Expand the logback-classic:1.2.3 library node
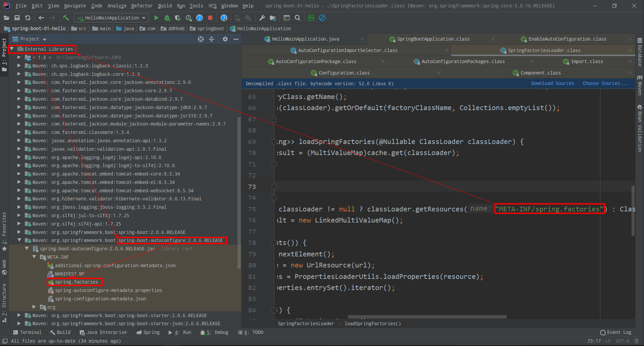 tap(19, 66)
